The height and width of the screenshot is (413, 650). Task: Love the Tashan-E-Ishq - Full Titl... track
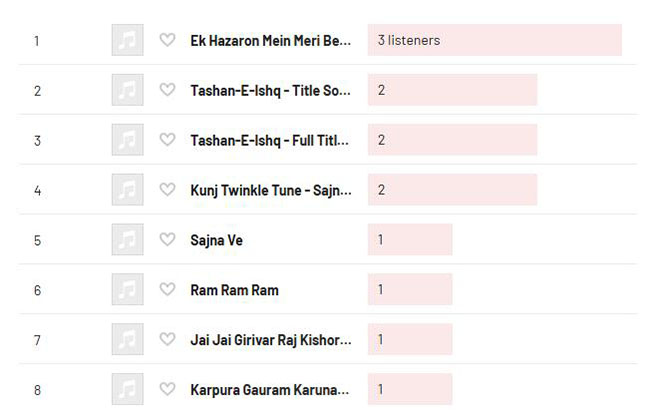point(167,139)
